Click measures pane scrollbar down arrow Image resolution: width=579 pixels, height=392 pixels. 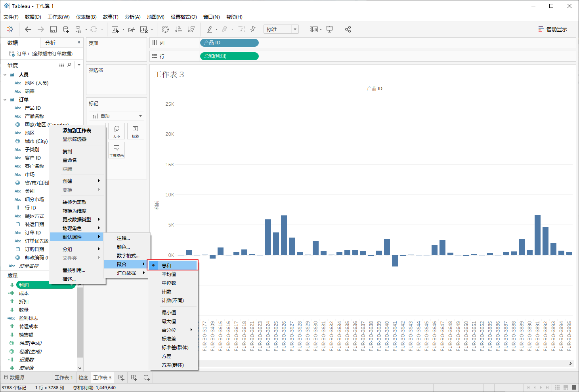[x=80, y=368]
